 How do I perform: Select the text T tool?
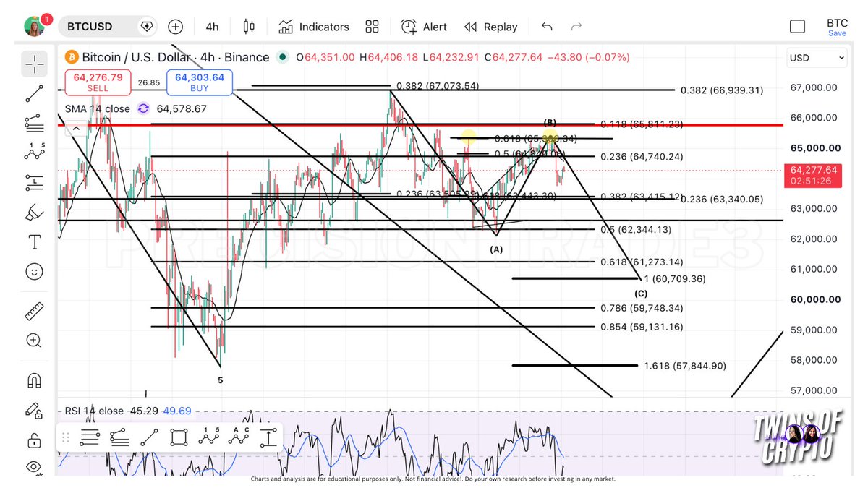click(x=34, y=241)
